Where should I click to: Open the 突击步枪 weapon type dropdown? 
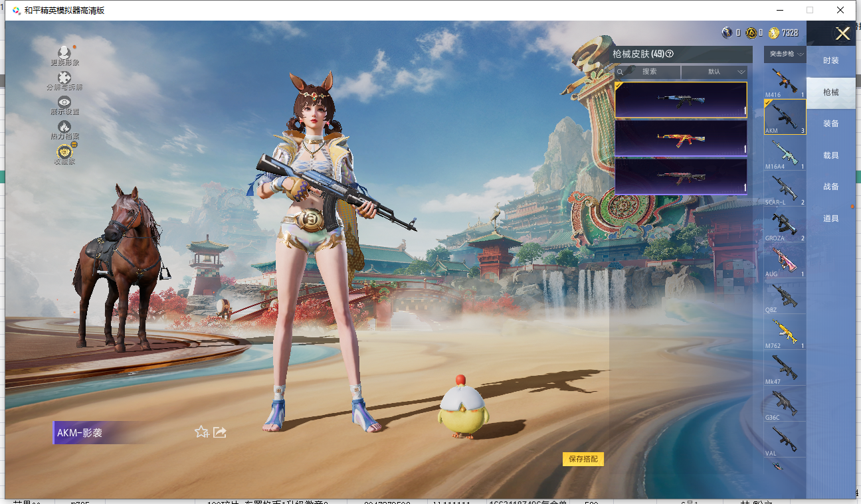(x=785, y=54)
